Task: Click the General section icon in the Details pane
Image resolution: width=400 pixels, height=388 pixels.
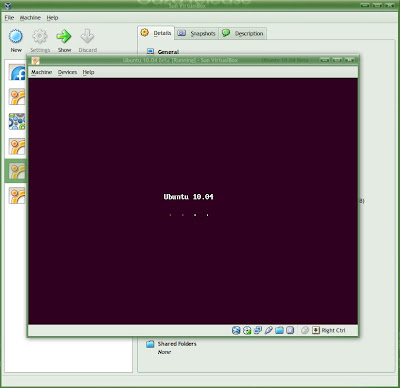Action: (150, 52)
